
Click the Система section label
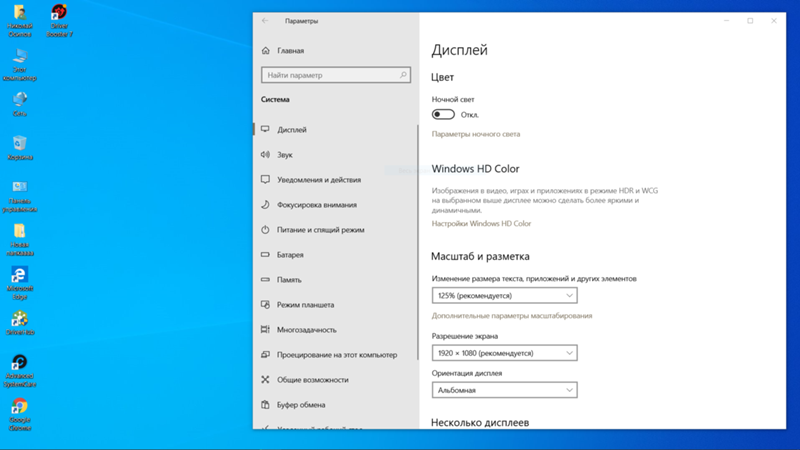coord(276,99)
